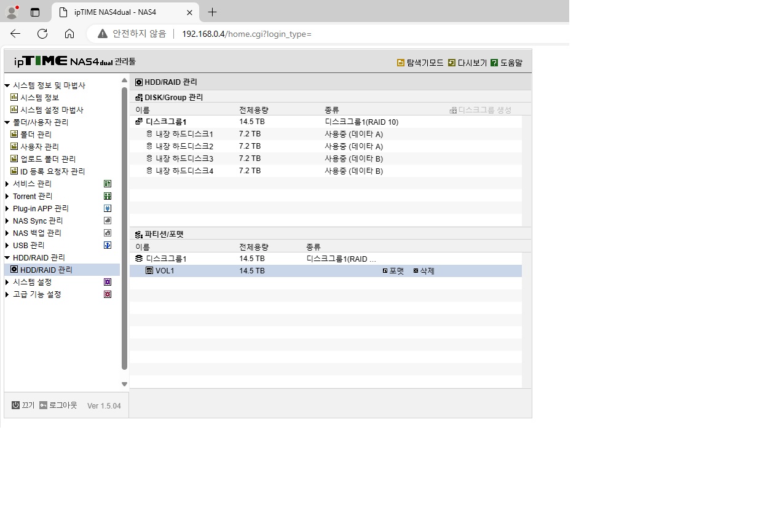Open the 도움말 help icon
This screenshot has height=532, width=761.
(x=494, y=63)
